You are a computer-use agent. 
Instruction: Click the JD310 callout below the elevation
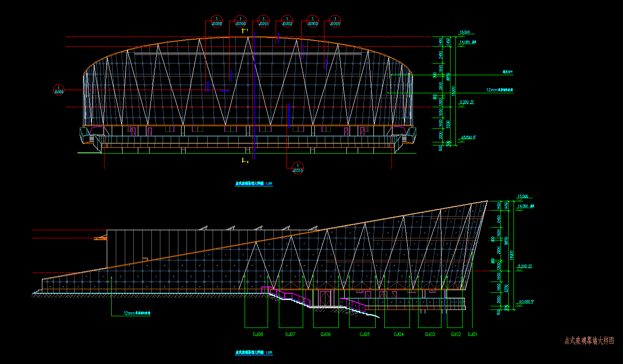click(x=298, y=168)
